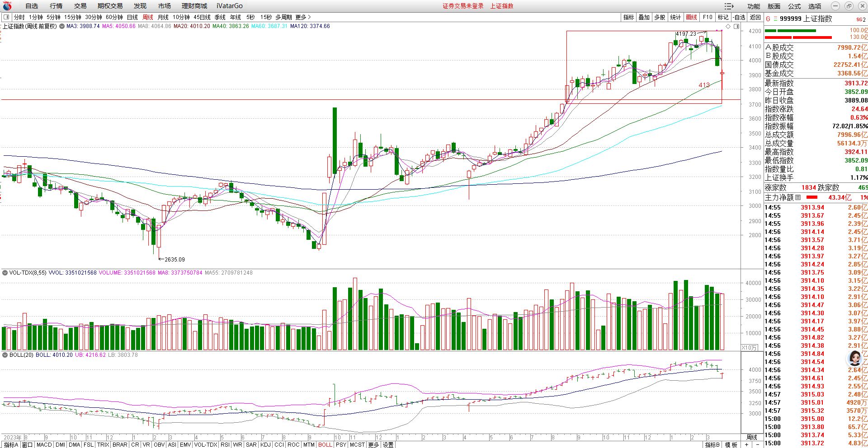Click the green list icon beside 999999
The height and width of the screenshot is (448, 868).
tap(775, 19)
